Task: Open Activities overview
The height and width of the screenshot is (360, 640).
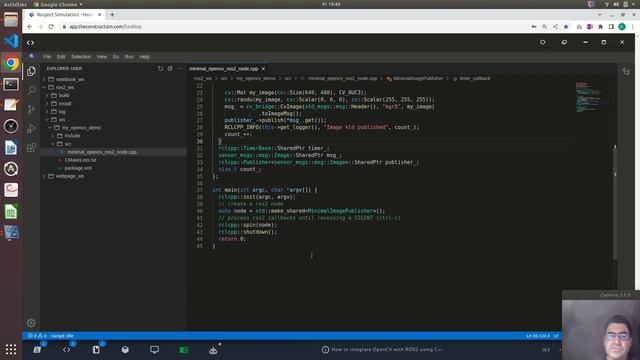Action: pos(15,4)
